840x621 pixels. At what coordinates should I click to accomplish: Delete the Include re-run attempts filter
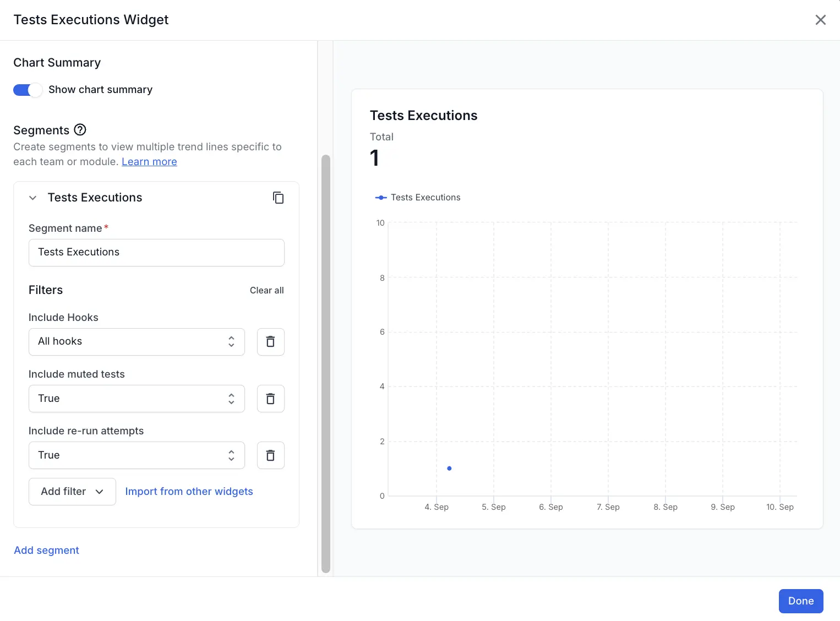click(x=270, y=455)
